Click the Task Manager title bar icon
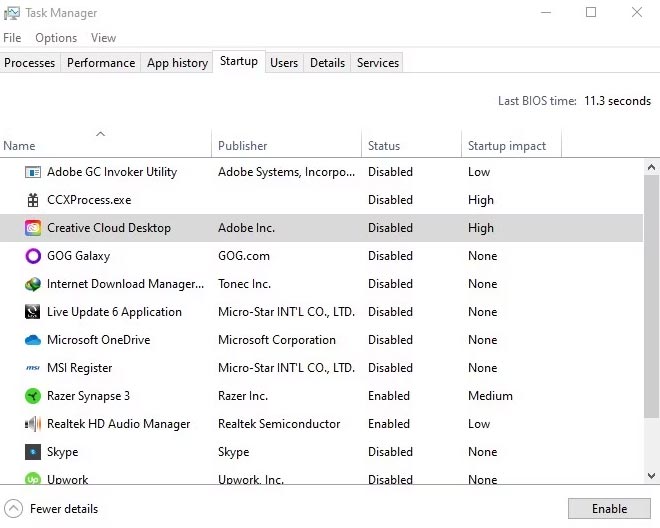The image size is (660, 528). [11, 13]
